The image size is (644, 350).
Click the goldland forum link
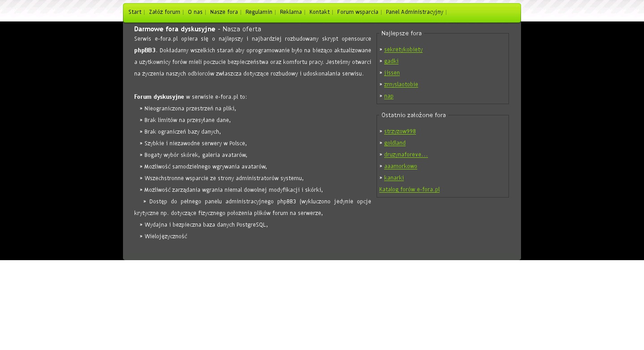pos(394,143)
